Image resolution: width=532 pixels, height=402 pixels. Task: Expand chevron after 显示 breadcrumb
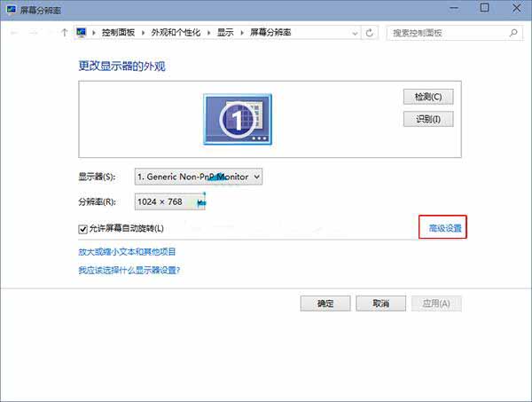coord(242,33)
